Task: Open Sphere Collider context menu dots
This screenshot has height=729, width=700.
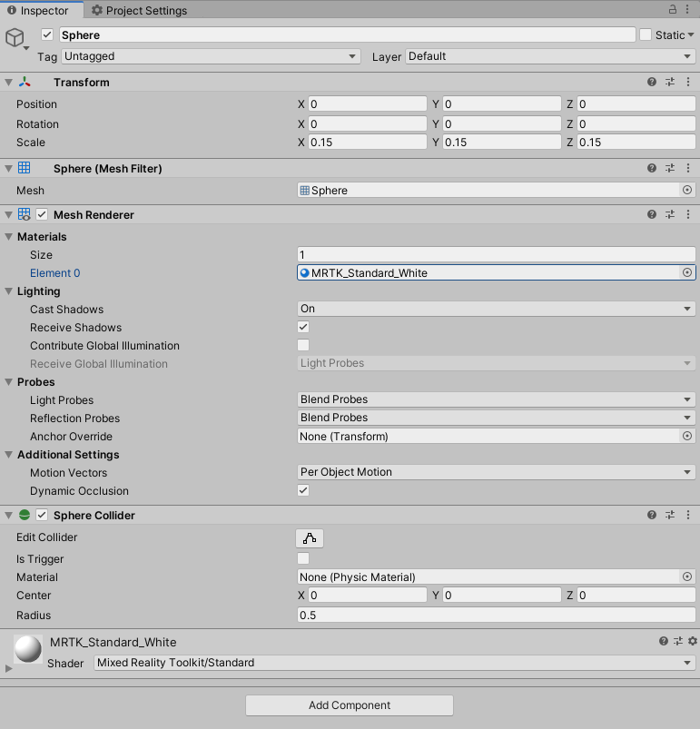Action: click(x=688, y=515)
